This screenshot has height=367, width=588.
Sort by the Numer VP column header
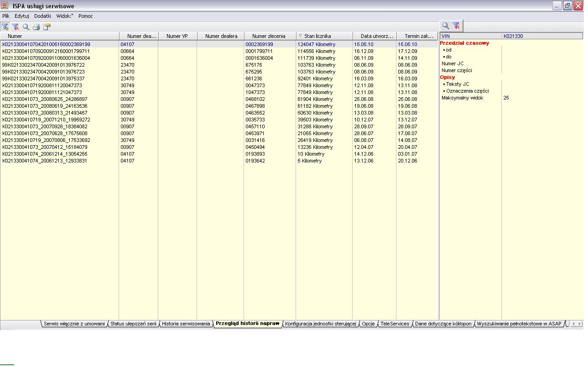[x=177, y=36]
